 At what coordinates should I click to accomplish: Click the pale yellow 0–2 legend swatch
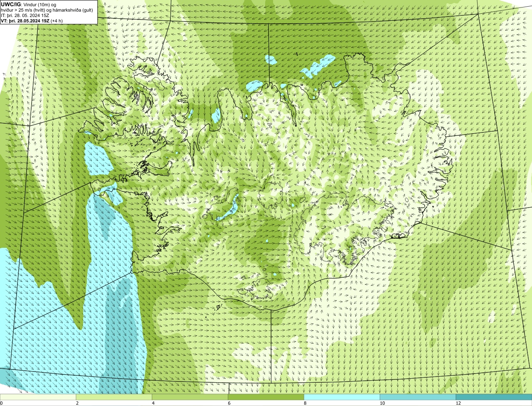click(x=38, y=397)
